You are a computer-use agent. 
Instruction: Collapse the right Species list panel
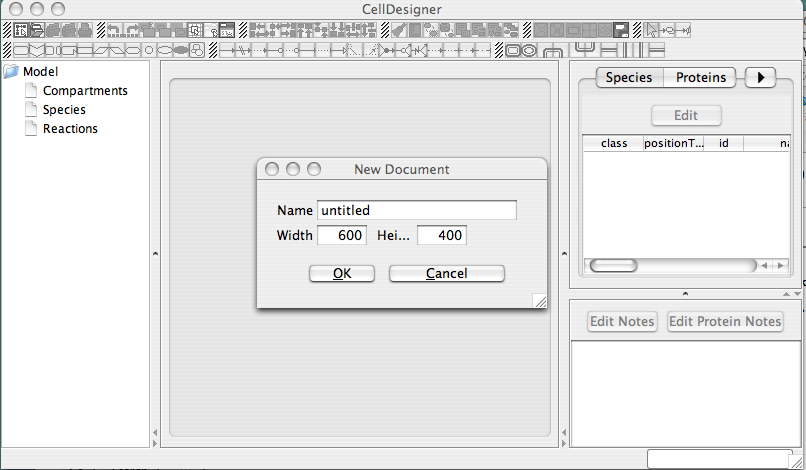click(x=564, y=254)
